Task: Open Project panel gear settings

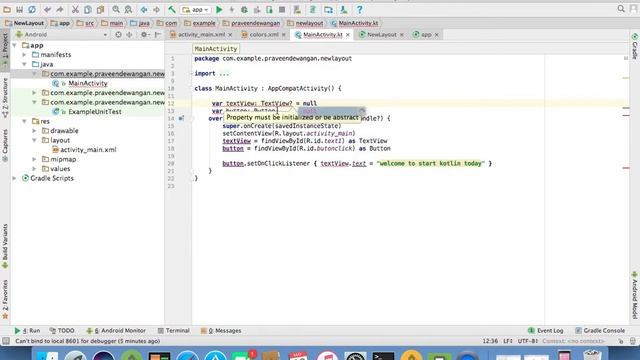Action: click(144, 35)
